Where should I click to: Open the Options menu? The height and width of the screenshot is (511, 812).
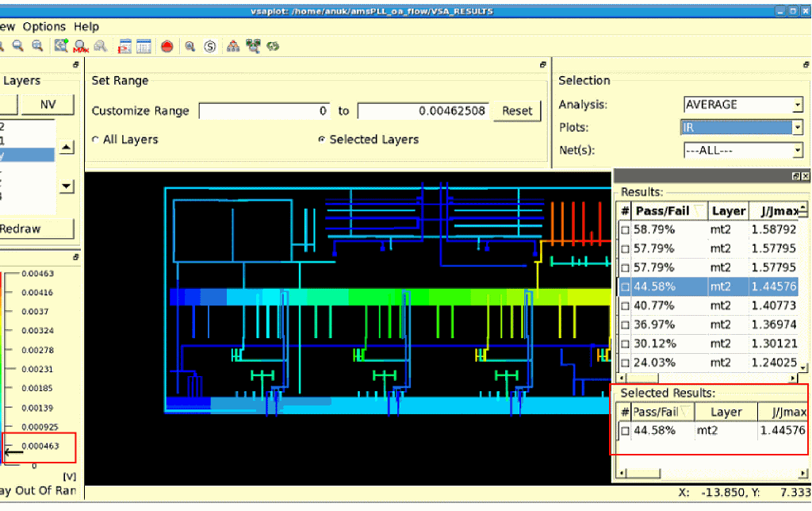click(x=44, y=26)
